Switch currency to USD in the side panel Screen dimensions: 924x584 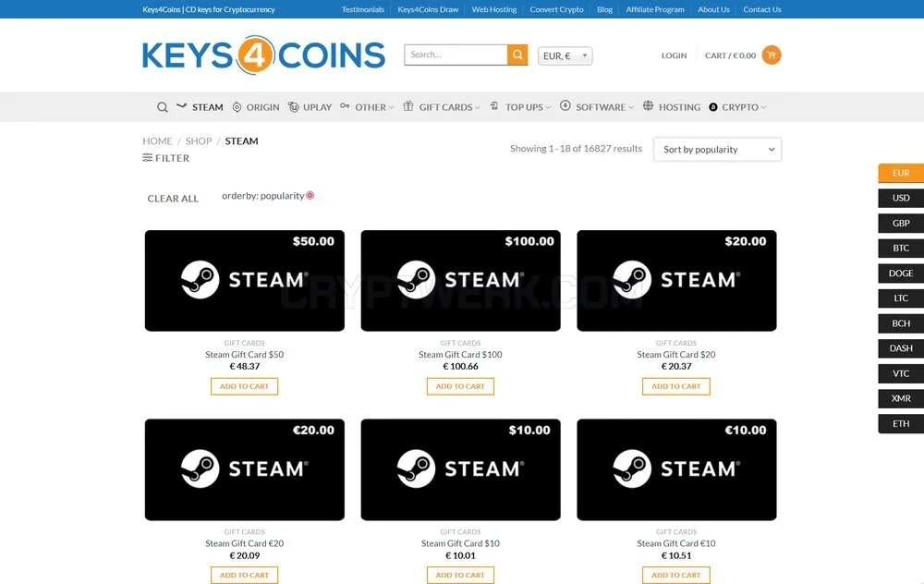[901, 198]
